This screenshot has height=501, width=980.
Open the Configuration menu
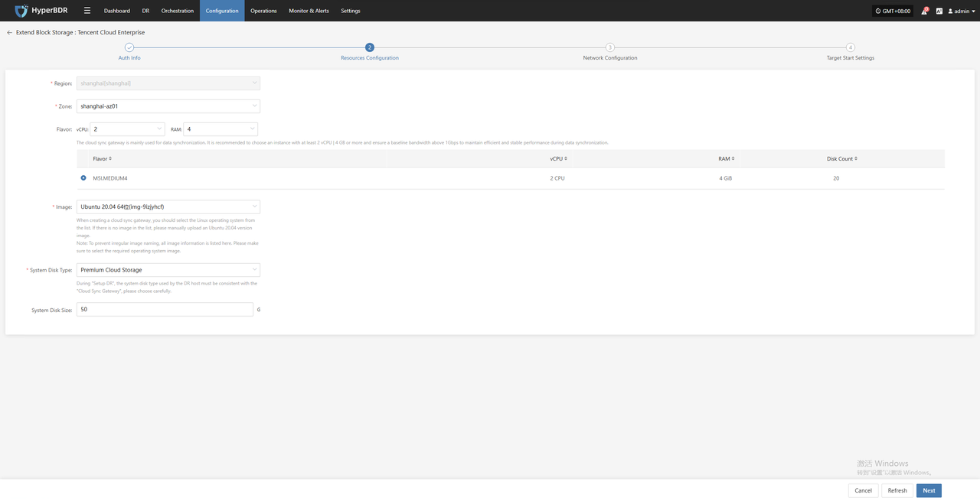[x=222, y=11]
